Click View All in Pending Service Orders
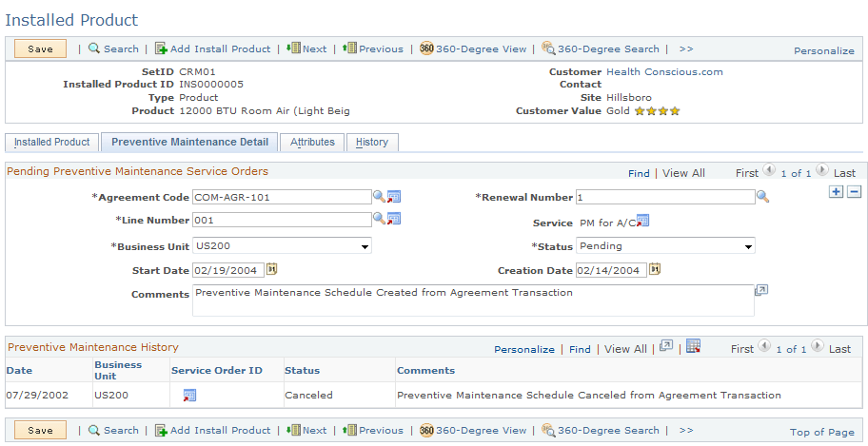 [x=683, y=173]
